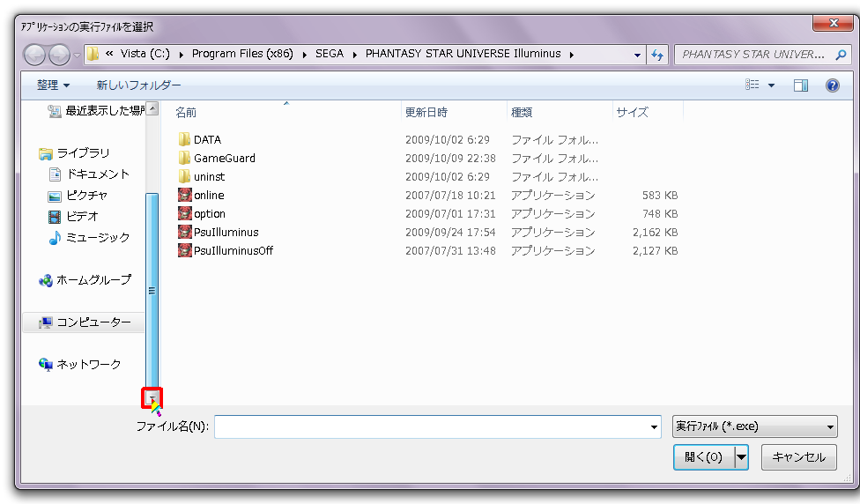Click 新しいフォルダー to create a folder
860x504 pixels.
138,85
